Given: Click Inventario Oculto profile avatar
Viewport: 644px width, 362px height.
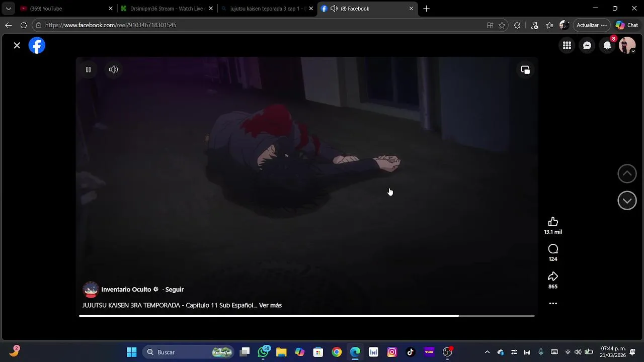Looking at the screenshot, I should [91, 290].
